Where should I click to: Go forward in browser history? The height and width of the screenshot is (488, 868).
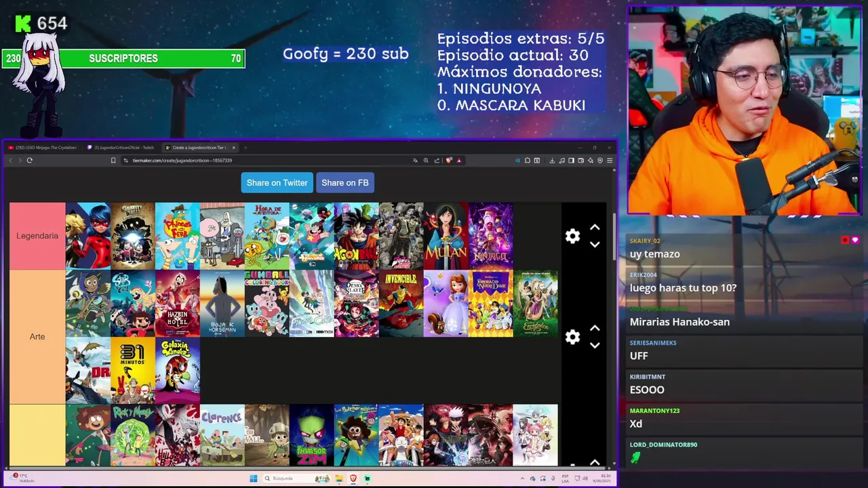click(20, 161)
